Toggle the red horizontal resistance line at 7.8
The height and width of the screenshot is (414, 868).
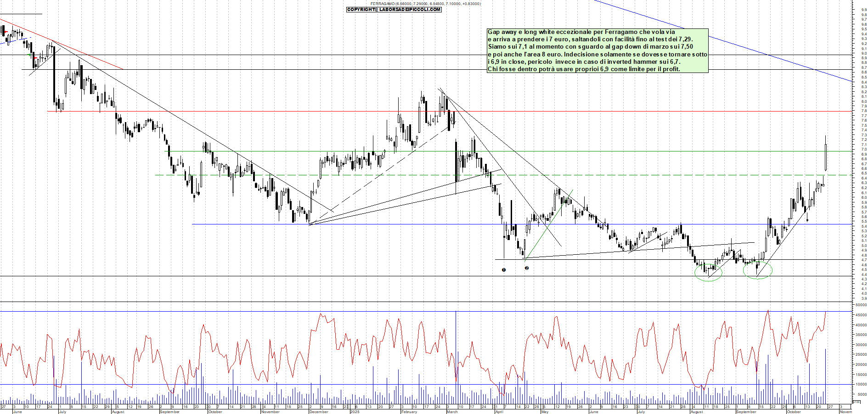point(276,112)
